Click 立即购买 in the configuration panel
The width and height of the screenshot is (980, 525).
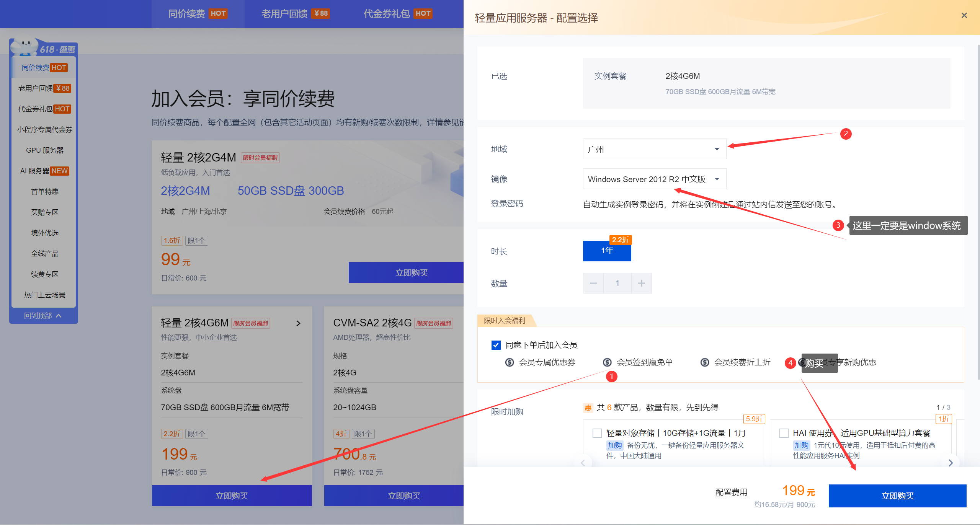[x=897, y=496]
